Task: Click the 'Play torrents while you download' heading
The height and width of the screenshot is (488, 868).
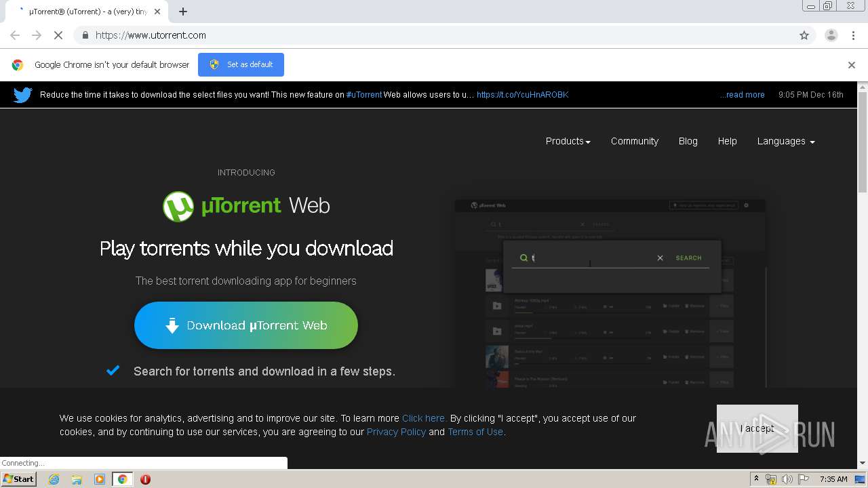Action: [x=246, y=248]
